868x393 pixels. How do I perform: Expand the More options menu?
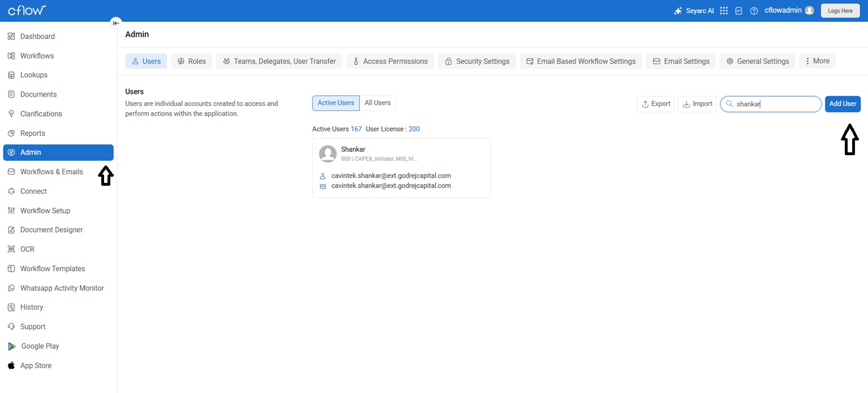817,61
